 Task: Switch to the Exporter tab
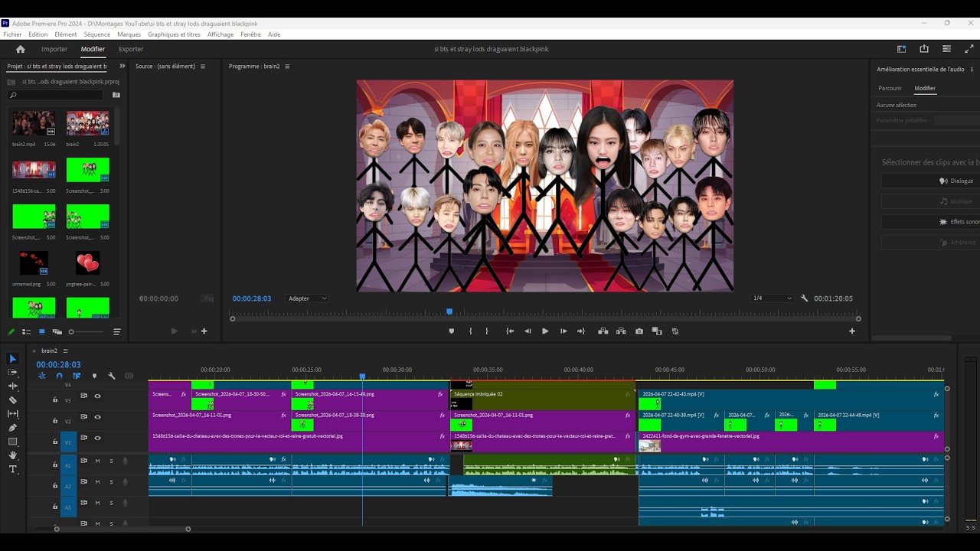(x=131, y=49)
